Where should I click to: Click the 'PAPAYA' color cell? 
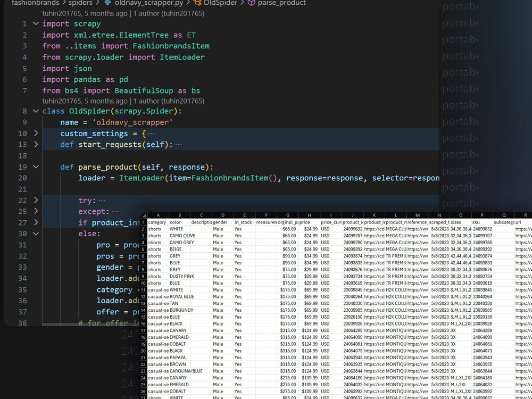(x=179, y=358)
